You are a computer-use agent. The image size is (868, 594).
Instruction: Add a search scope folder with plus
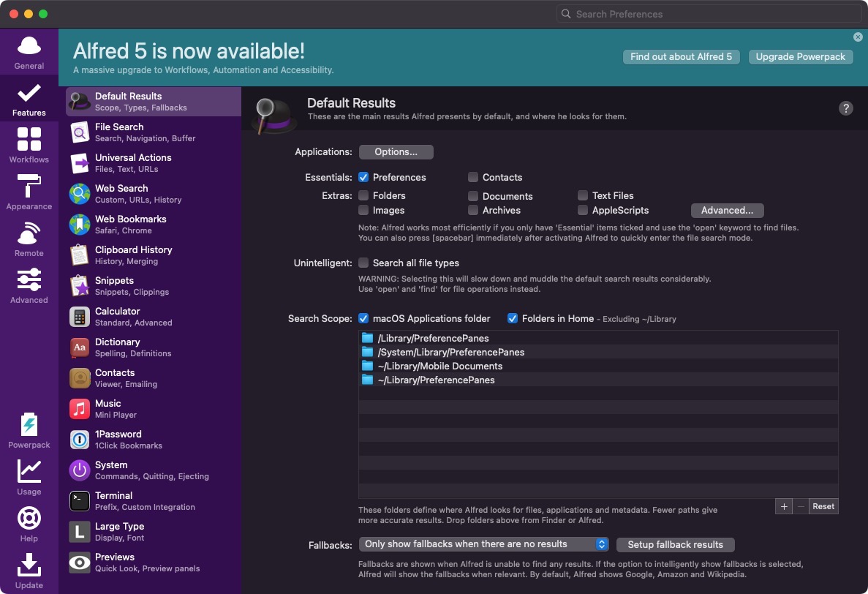[784, 506]
